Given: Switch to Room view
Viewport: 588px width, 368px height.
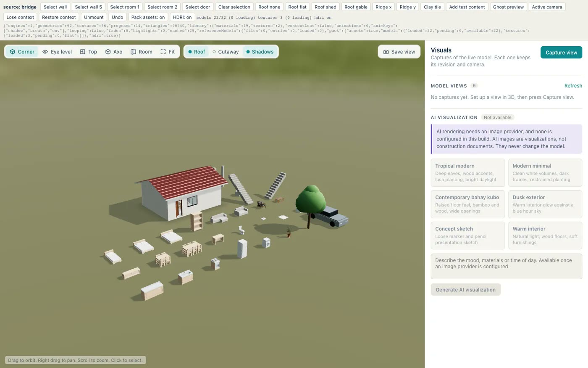Looking at the screenshot, I should pyautogui.click(x=142, y=52).
